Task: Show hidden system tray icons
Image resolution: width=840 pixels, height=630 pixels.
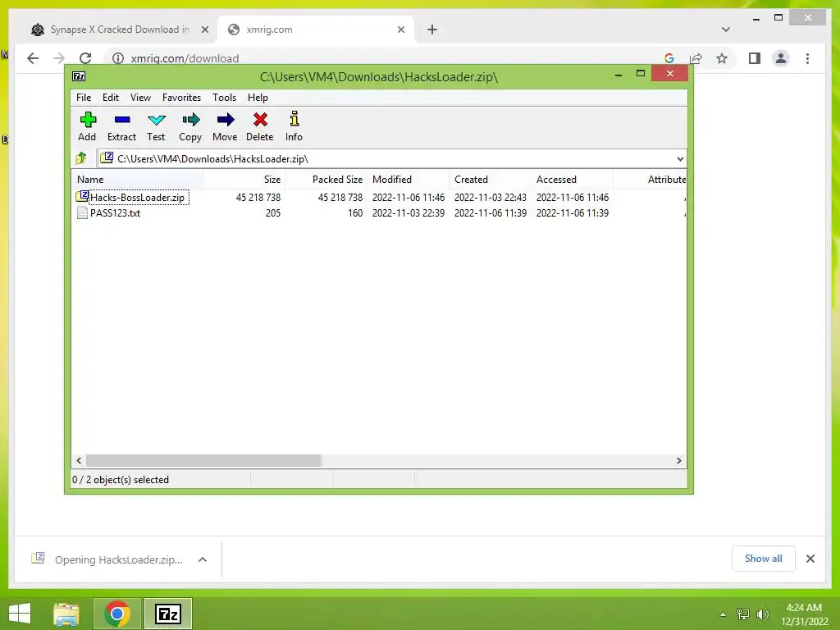Action: [x=723, y=614]
